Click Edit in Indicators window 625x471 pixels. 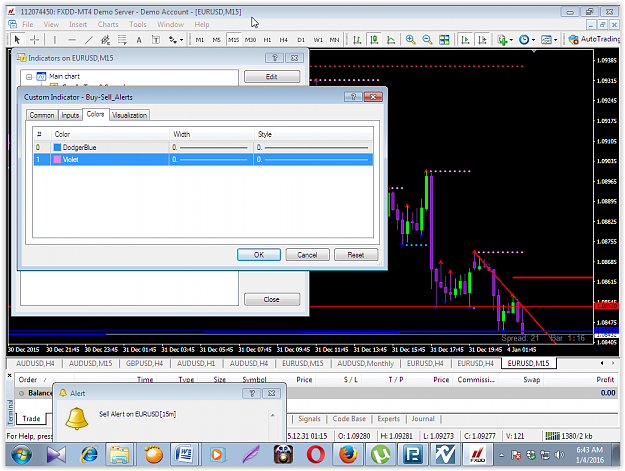pos(271,77)
